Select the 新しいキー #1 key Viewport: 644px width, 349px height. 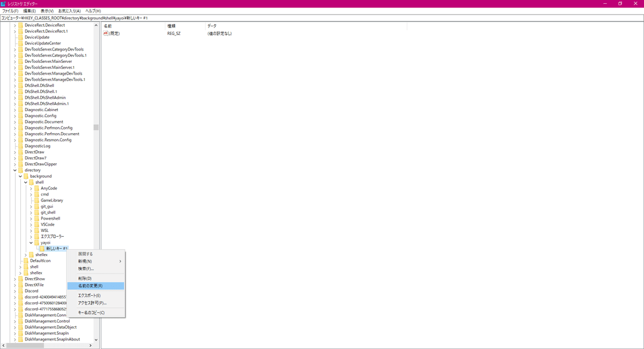pos(56,249)
